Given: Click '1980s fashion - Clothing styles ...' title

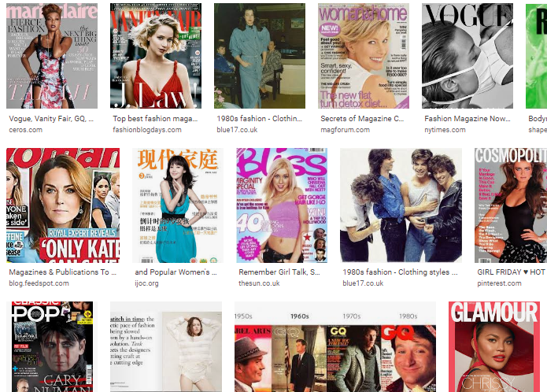Looking at the screenshot, I should coord(400,272).
